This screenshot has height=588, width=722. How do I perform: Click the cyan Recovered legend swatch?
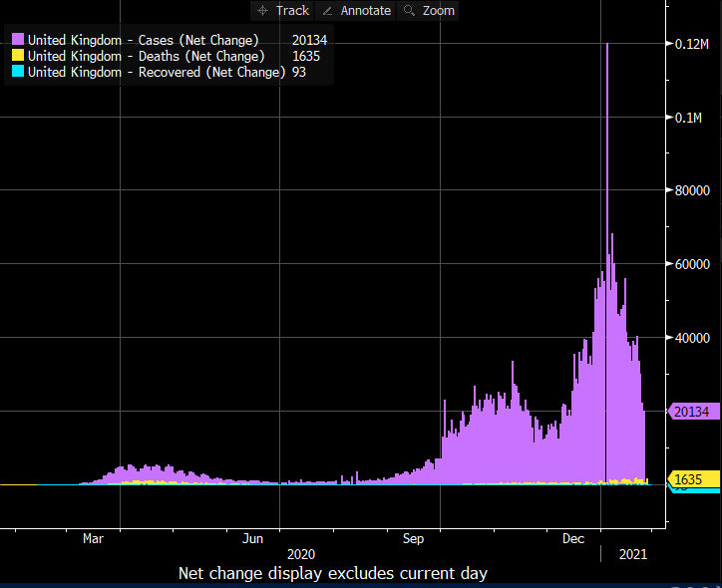(18, 72)
